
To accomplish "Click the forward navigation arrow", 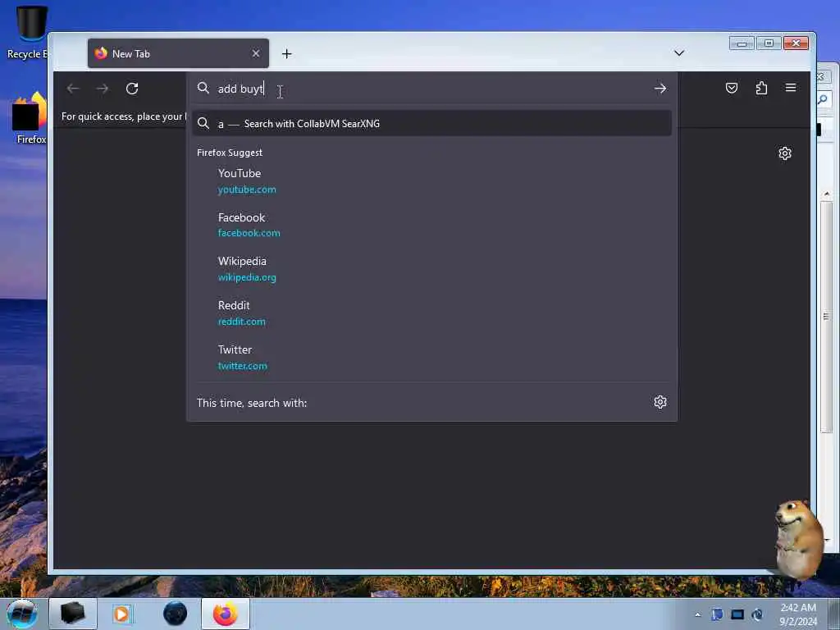I will [103, 89].
